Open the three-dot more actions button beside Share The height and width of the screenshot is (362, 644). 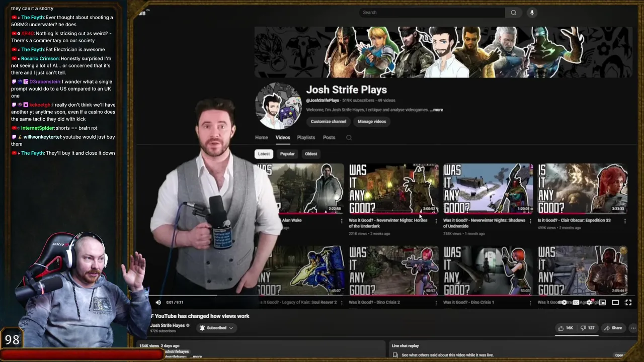(633, 328)
